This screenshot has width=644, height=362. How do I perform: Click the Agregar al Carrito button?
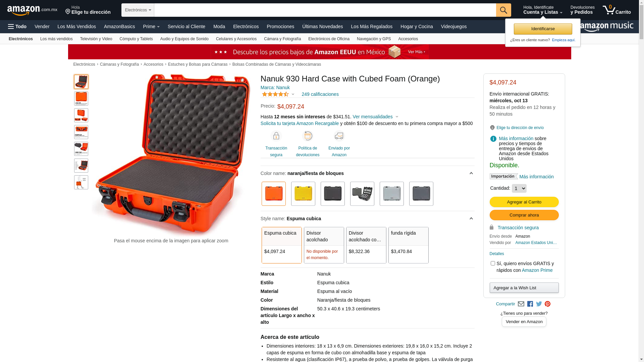(524, 202)
